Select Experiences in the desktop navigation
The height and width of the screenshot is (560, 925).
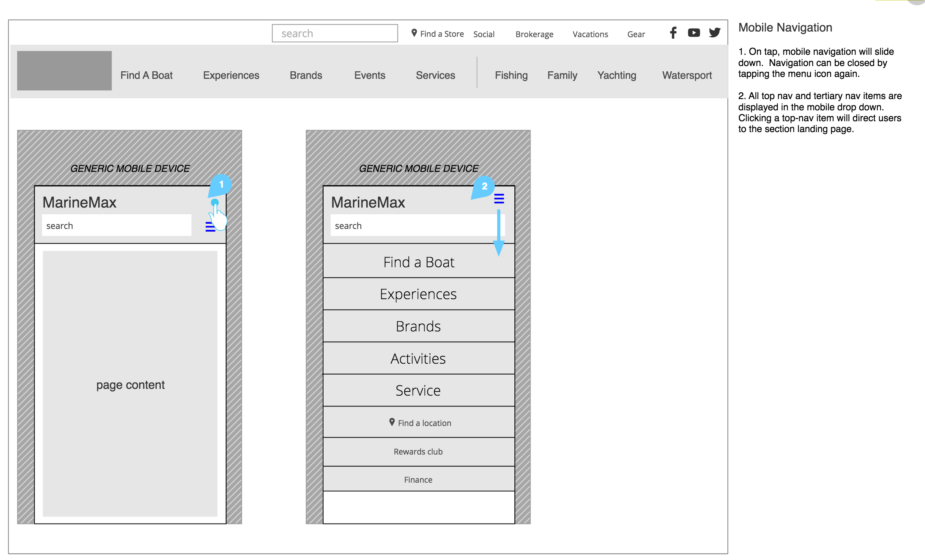[x=231, y=75]
